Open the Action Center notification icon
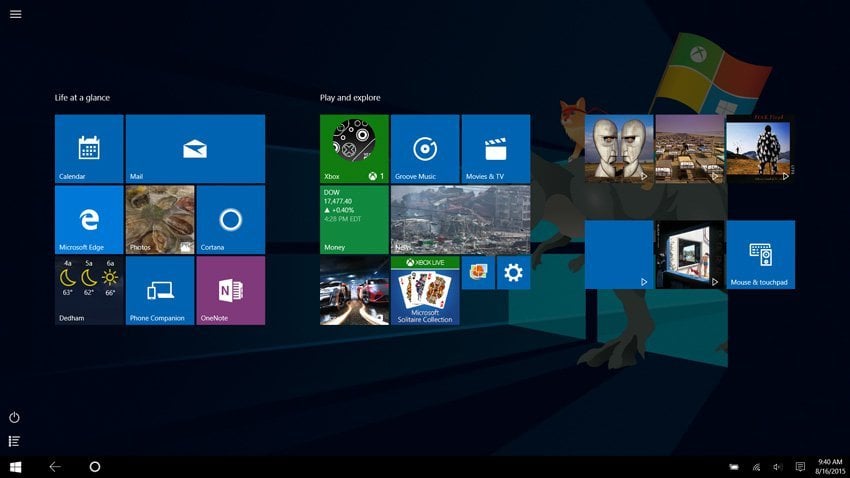Screen dimensions: 850x478 pos(800,467)
